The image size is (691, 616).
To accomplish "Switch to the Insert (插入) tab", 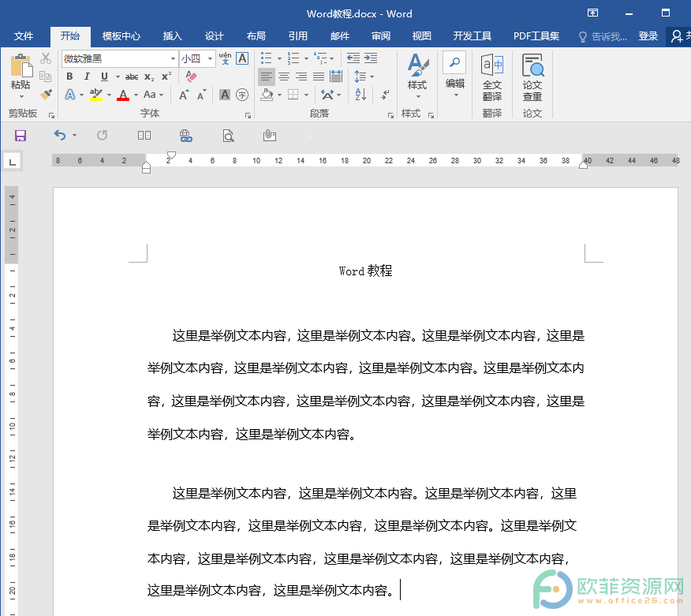I will [x=172, y=36].
